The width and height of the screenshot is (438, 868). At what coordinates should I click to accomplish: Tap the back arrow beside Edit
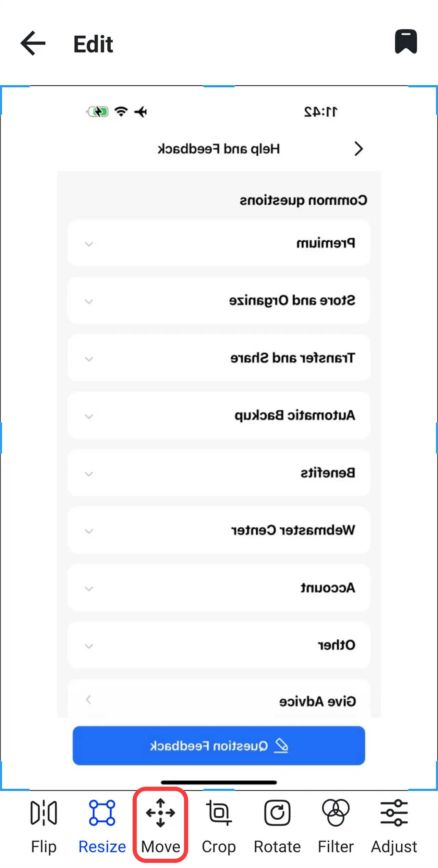click(x=33, y=43)
